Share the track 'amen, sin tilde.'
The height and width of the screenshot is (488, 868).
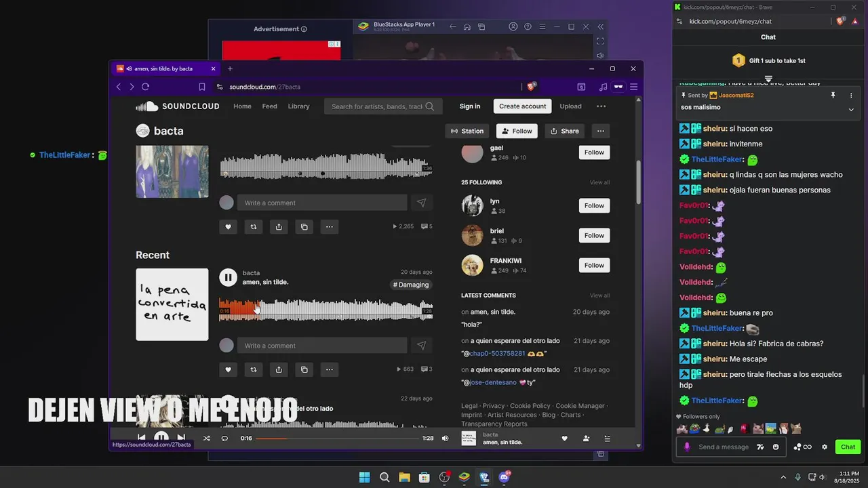279,369
